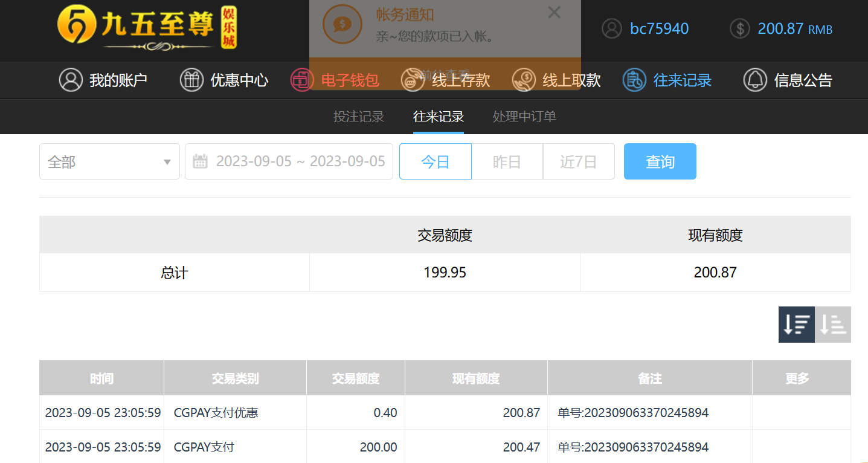Click the 200.87 RMB balance in the header
868x463 pixels.
click(x=795, y=28)
